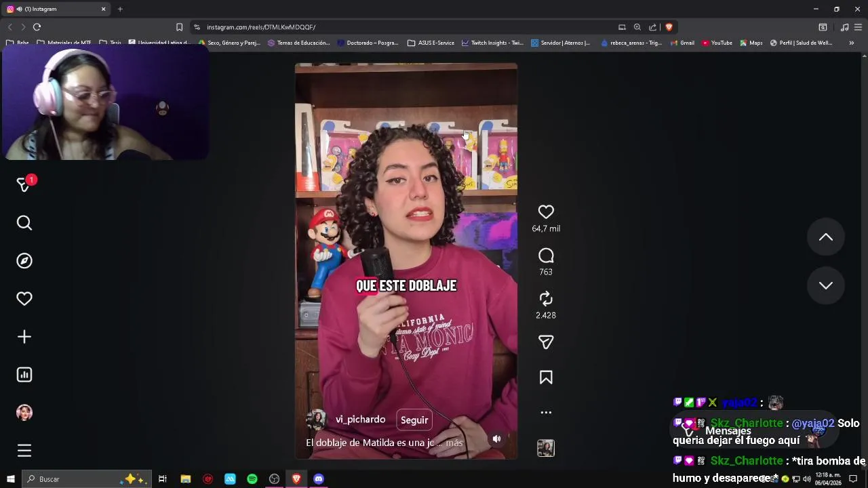Image resolution: width=868 pixels, height=488 pixels.
Task: Open File Explorer from the taskbar
Action: 185,479
